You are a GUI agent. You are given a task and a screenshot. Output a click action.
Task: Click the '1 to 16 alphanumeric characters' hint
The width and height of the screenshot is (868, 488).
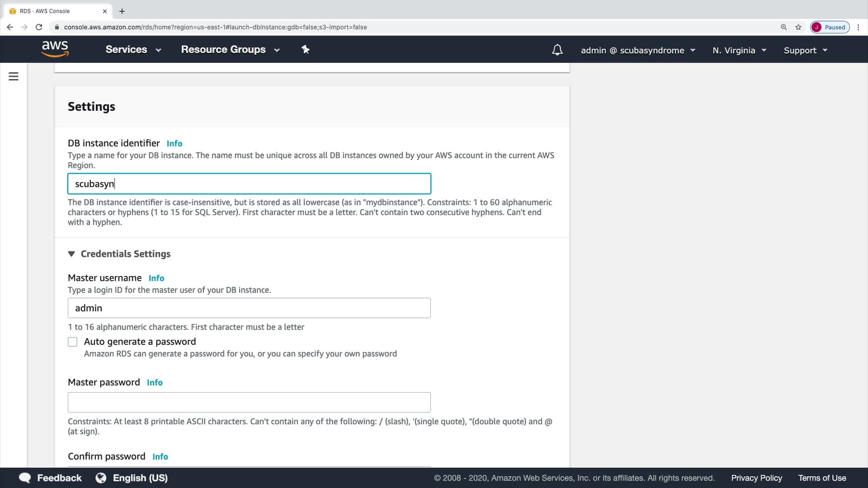(186, 327)
